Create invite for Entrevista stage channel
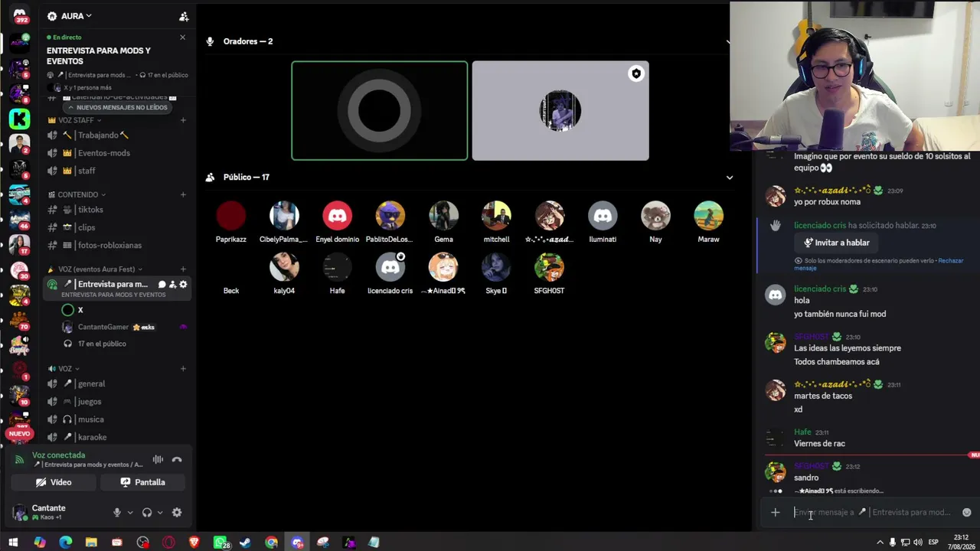980x551 pixels. click(x=172, y=285)
